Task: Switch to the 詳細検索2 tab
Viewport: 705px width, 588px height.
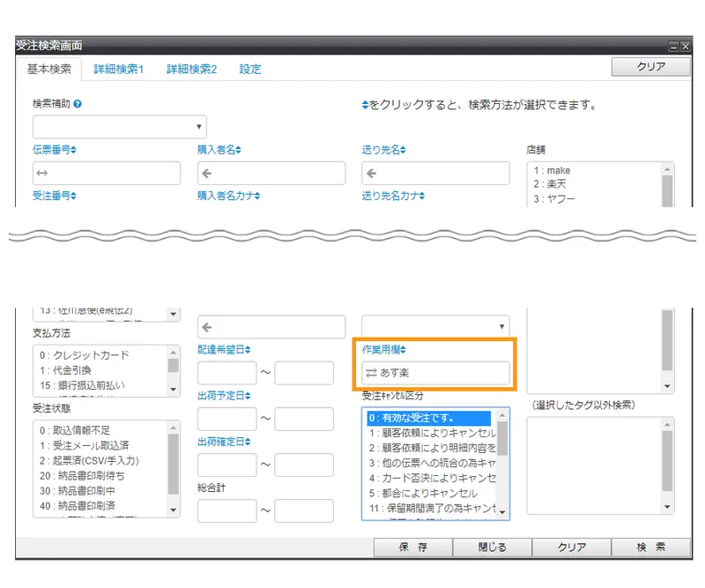Action: [x=191, y=70]
